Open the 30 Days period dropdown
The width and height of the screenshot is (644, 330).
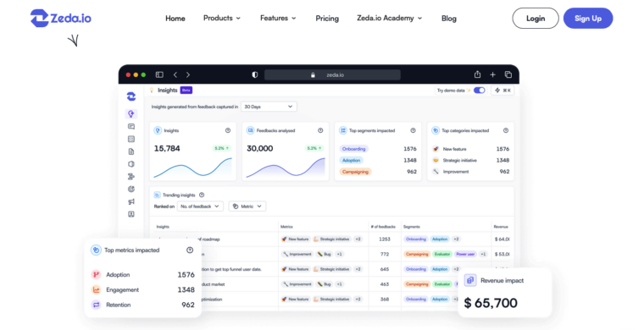point(269,107)
